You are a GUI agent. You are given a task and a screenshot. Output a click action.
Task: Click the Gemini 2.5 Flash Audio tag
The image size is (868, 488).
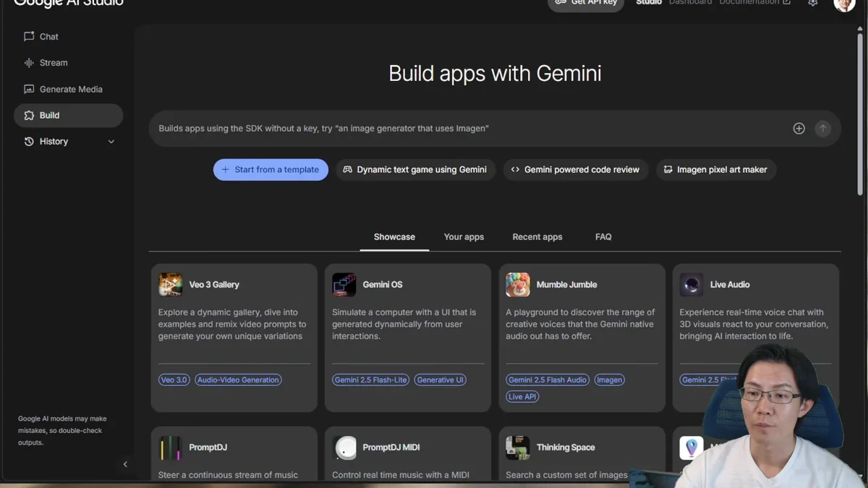pos(548,380)
